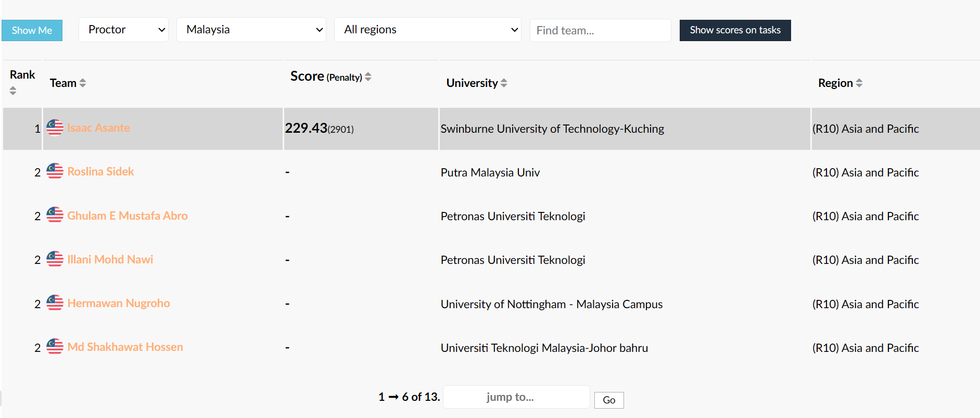
Task: Open Ghulam E Mustafa Abro link
Action: click(x=128, y=216)
